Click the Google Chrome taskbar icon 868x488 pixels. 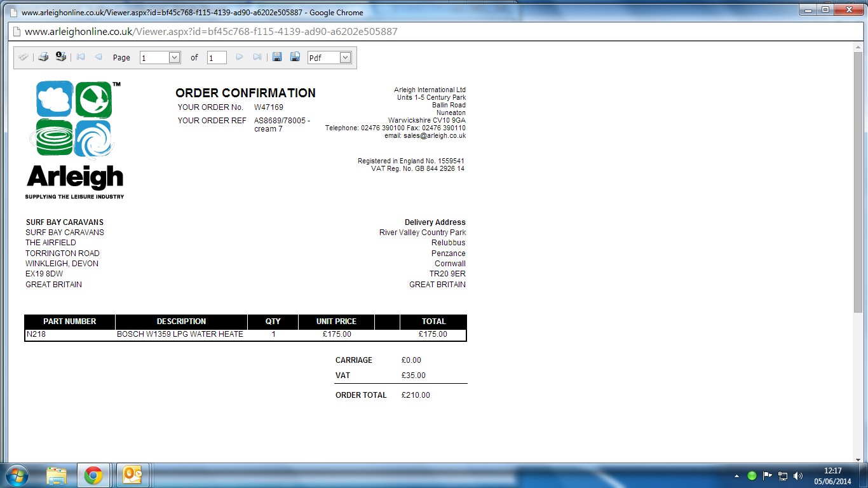tap(93, 475)
